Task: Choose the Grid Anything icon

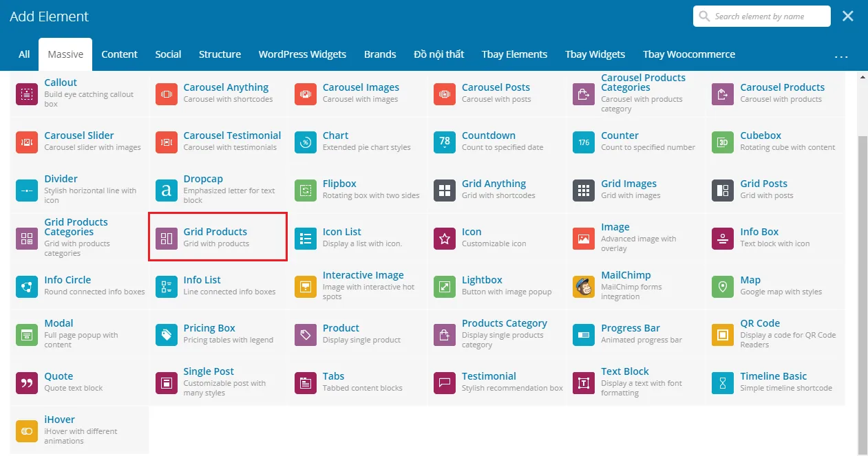Action: point(445,190)
